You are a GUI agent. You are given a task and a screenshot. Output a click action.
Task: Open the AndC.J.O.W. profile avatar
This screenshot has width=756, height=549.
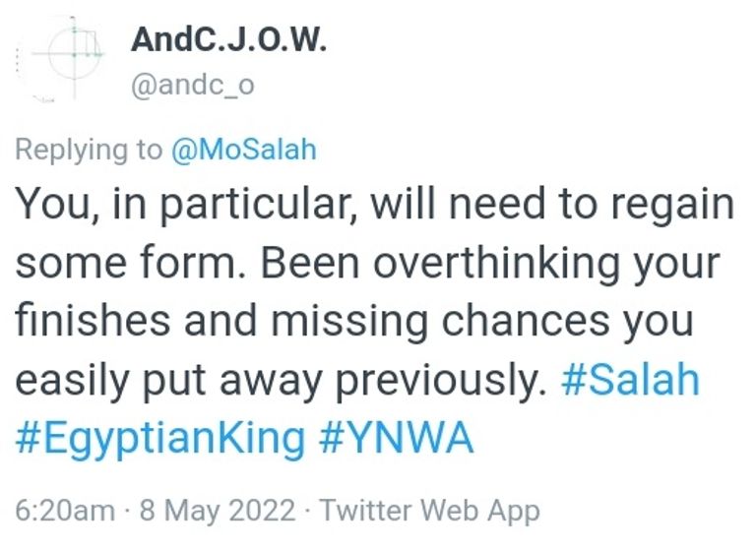pos(63,57)
